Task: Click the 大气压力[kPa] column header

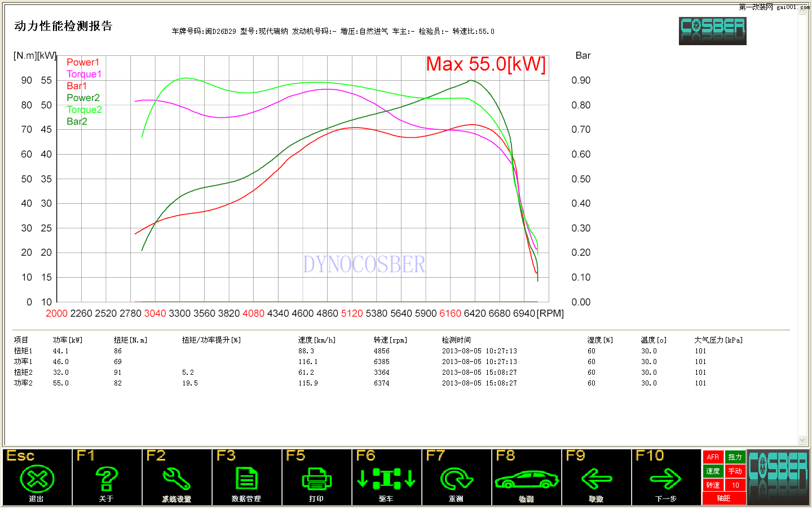Action: (x=718, y=340)
